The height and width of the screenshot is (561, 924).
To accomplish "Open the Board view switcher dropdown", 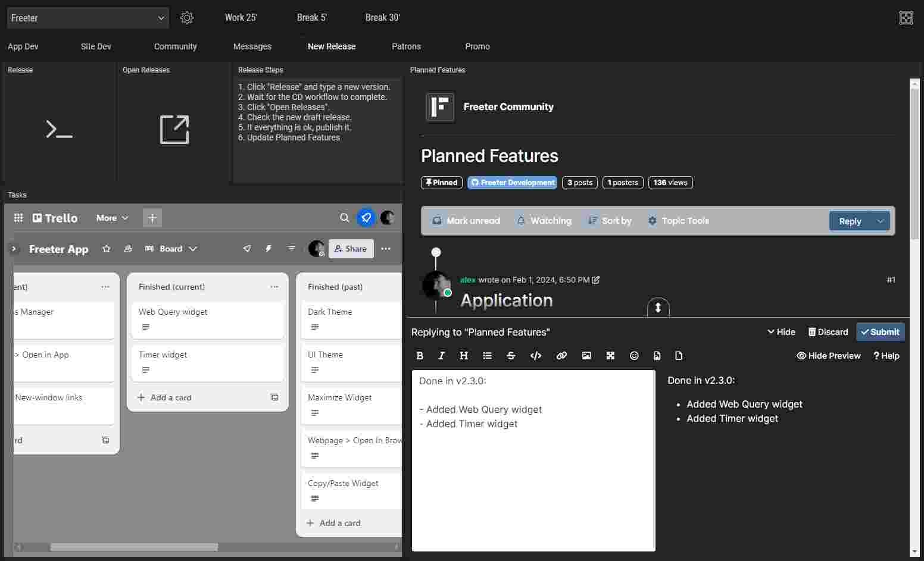I will pos(171,249).
